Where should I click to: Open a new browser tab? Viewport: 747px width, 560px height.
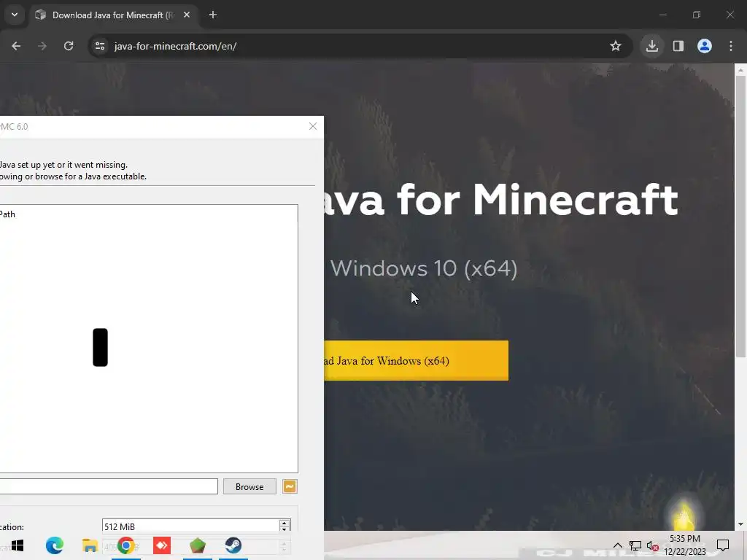[213, 15]
